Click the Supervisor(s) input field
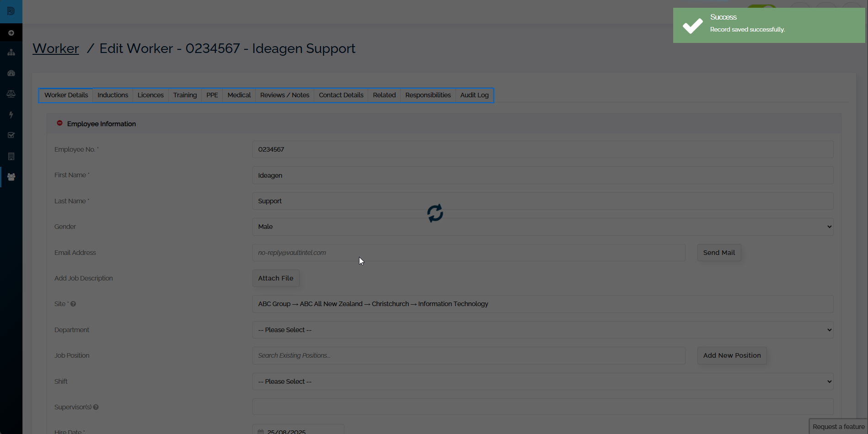Image resolution: width=868 pixels, height=434 pixels. [543, 407]
